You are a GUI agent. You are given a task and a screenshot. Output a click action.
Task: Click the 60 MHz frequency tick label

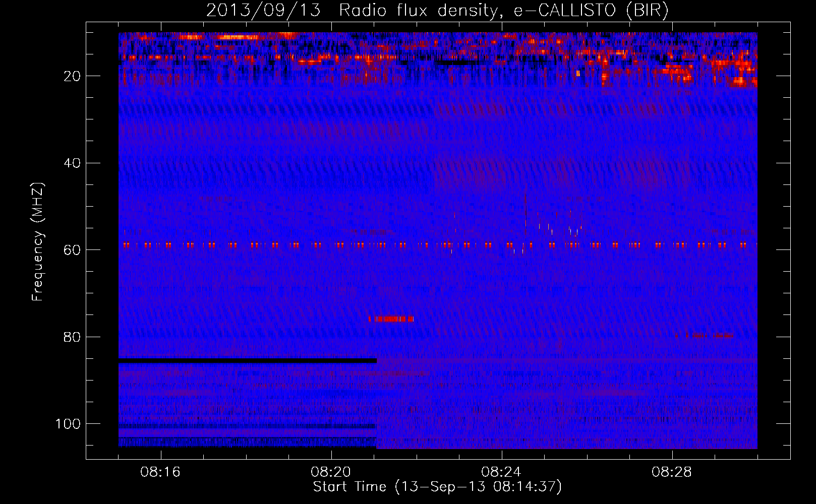[71, 250]
